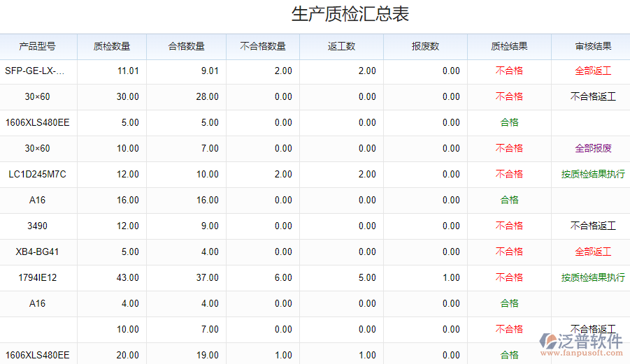Select A16 in the 16.00 quantity row
Image resolution: width=630 pixels, height=364 pixels.
37,201
